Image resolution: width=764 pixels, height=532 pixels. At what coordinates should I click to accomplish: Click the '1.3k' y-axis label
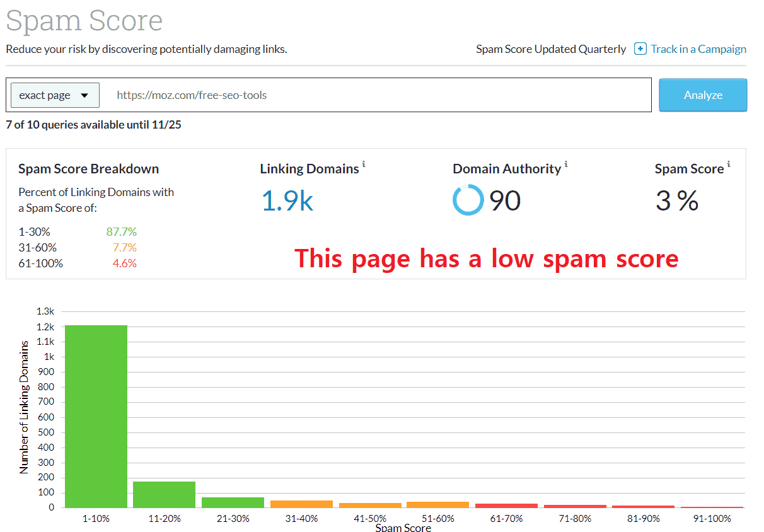45,311
